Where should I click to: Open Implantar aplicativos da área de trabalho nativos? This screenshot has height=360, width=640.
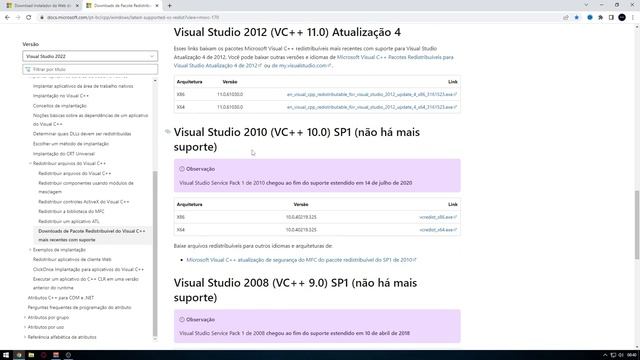pyautogui.click(x=83, y=86)
